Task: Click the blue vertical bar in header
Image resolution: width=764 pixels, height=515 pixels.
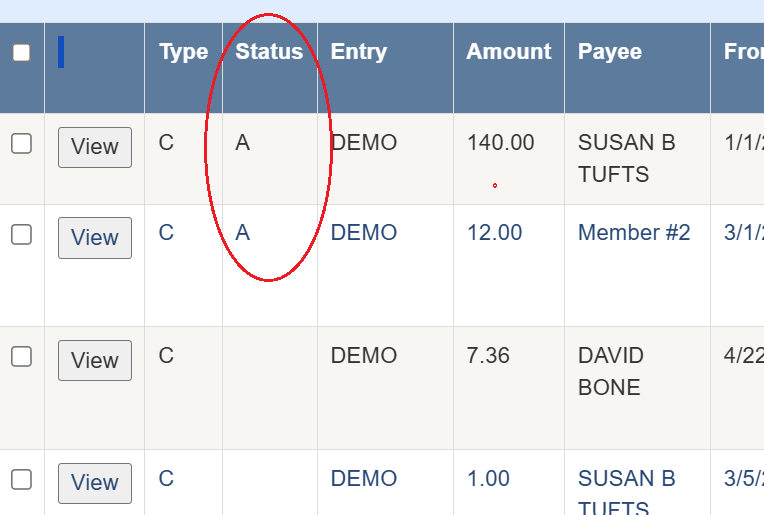Action: (x=61, y=52)
